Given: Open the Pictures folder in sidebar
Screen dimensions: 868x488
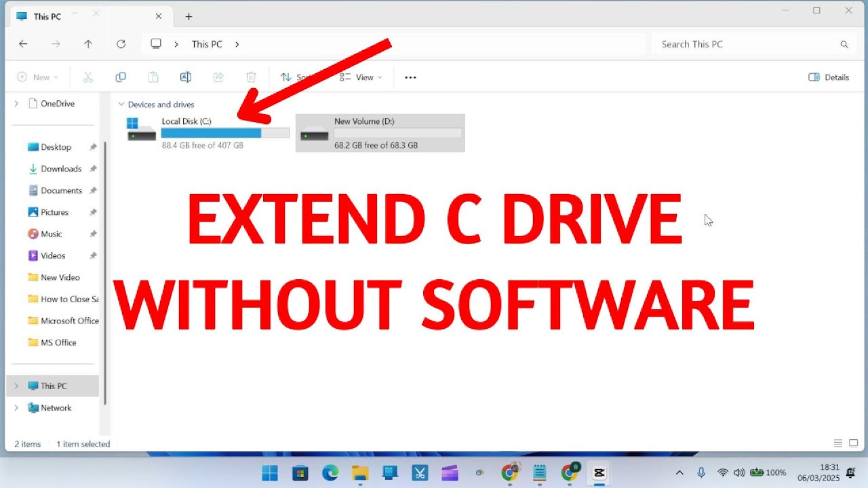Looking at the screenshot, I should click(56, 212).
